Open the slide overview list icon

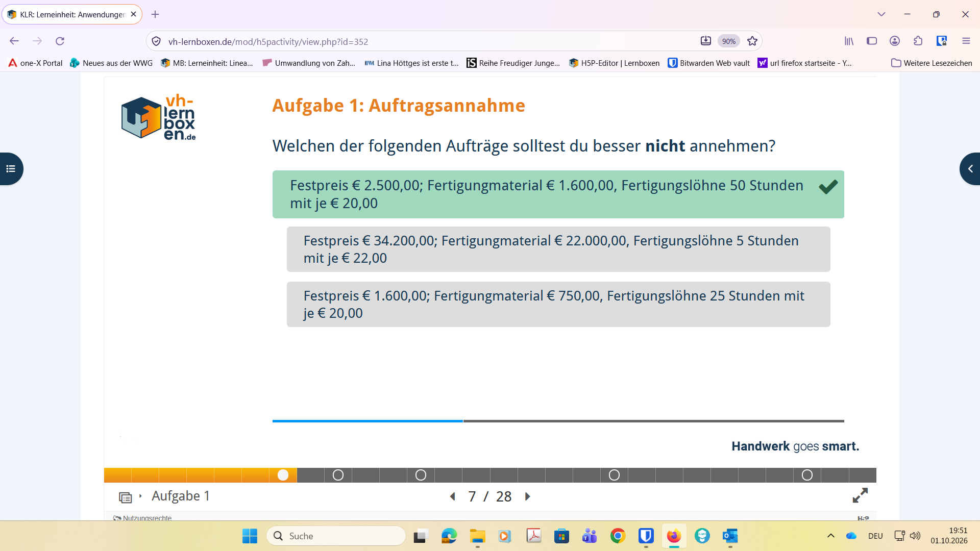click(126, 497)
